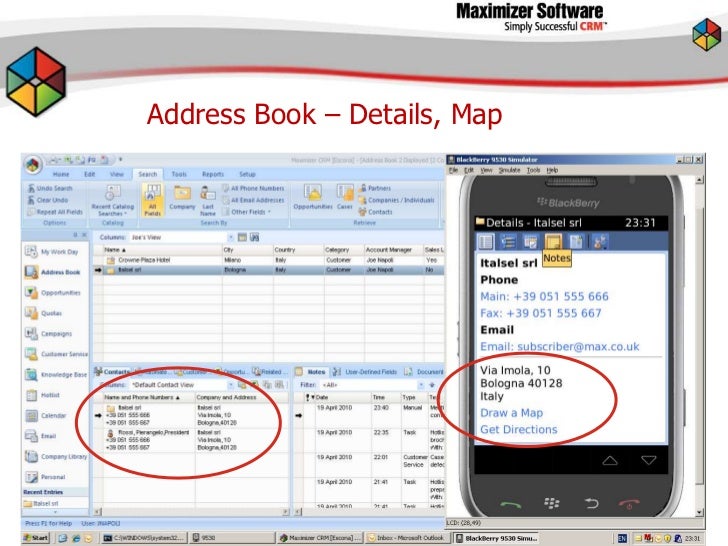Switch to the Contacts lower tab
This screenshot has height=546, width=728.
[x=112, y=372]
